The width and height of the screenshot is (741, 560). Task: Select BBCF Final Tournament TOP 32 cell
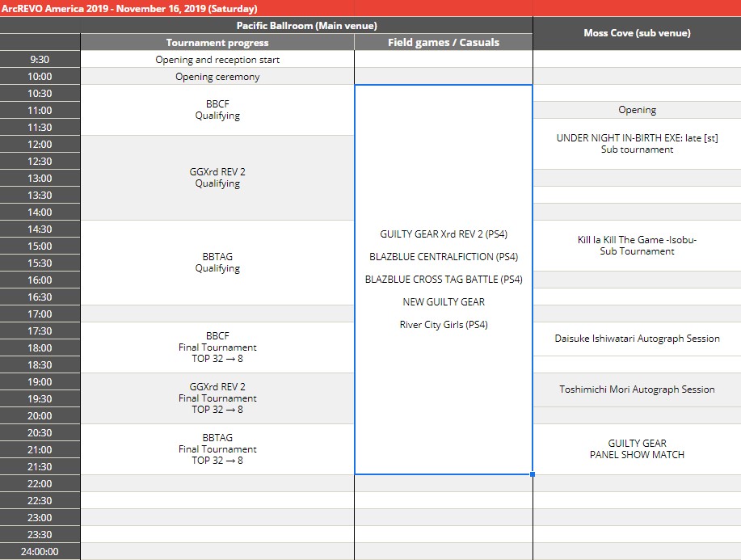click(x=217, y=347)
